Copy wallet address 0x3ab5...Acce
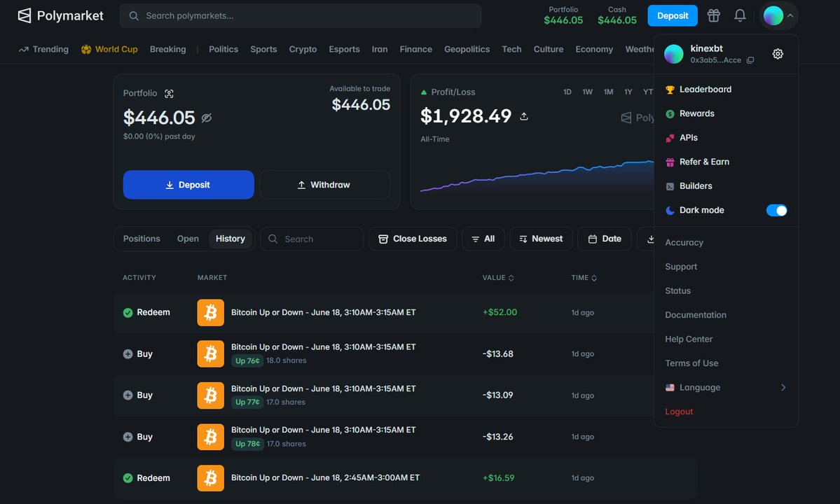 point(750,60)
